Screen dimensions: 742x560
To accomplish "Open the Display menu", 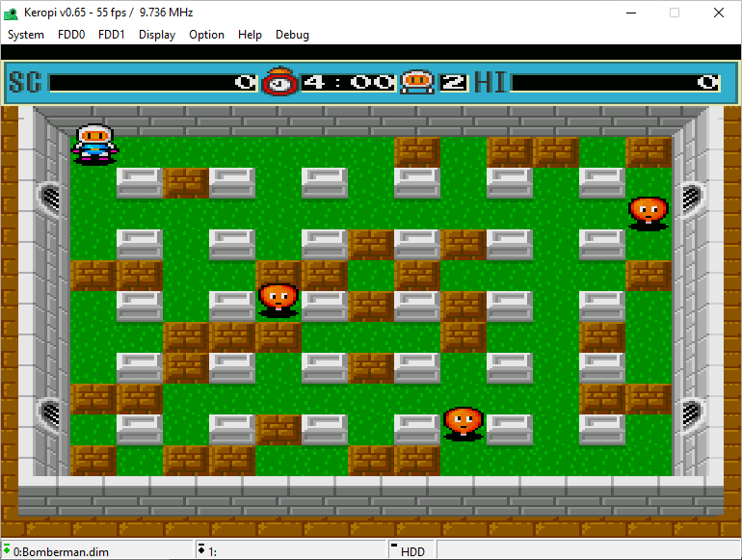I will point(157,35).
